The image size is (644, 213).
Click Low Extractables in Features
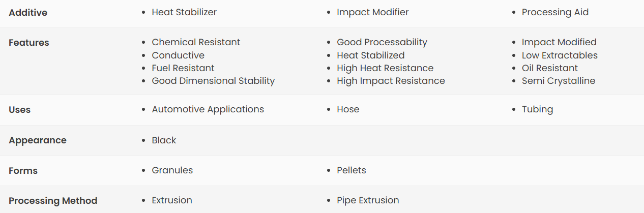560,55
